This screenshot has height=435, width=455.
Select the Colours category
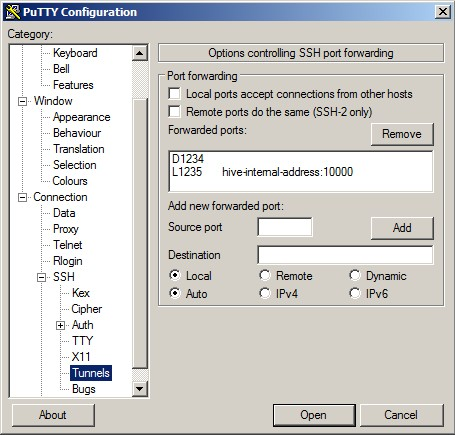[x=70, y=181]
